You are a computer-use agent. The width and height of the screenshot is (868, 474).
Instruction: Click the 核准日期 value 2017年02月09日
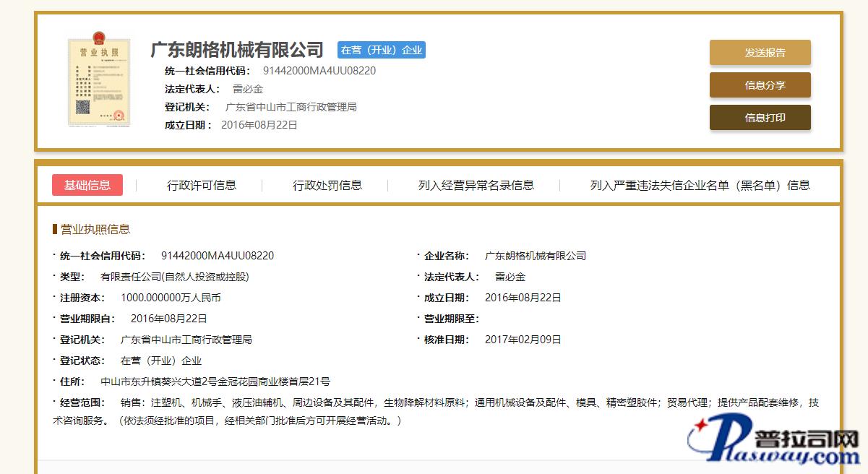tap(523, 340)
